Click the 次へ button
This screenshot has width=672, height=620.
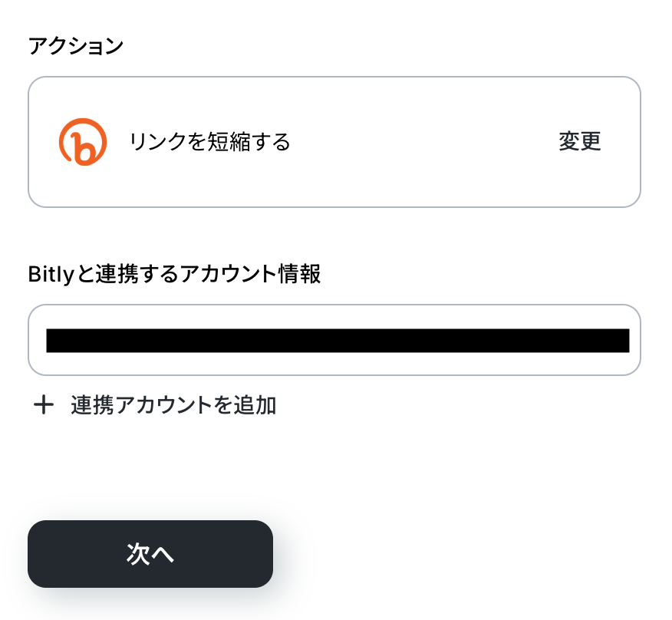pyautogui.click(x=150, y=554)
